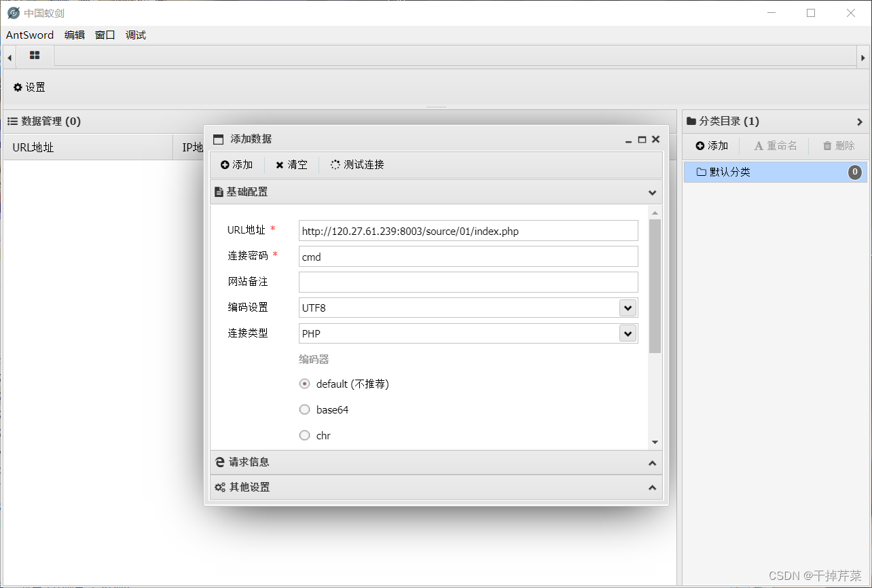Screen dimensions: 872x588
Task: Expand the 请求信息 section
Action: pyautogui.click(x=652, y=462)
